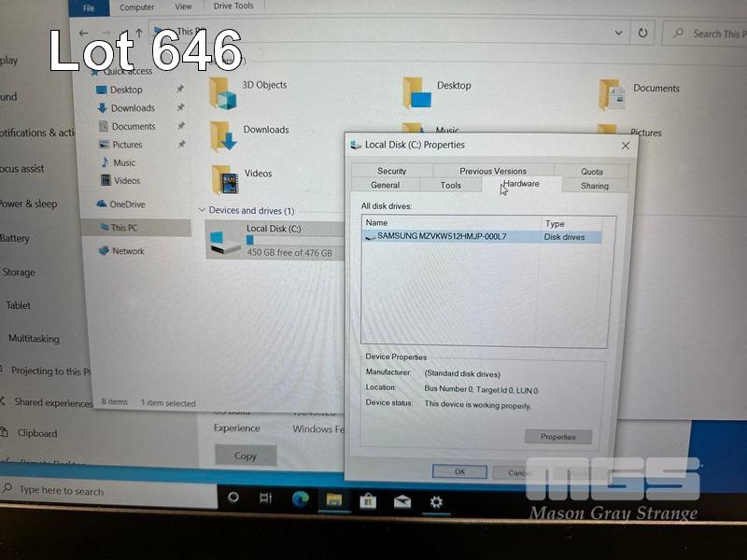Click the Settings gear taskbar icon
Viewport: 747px width, 560px height.
point(436,502)
